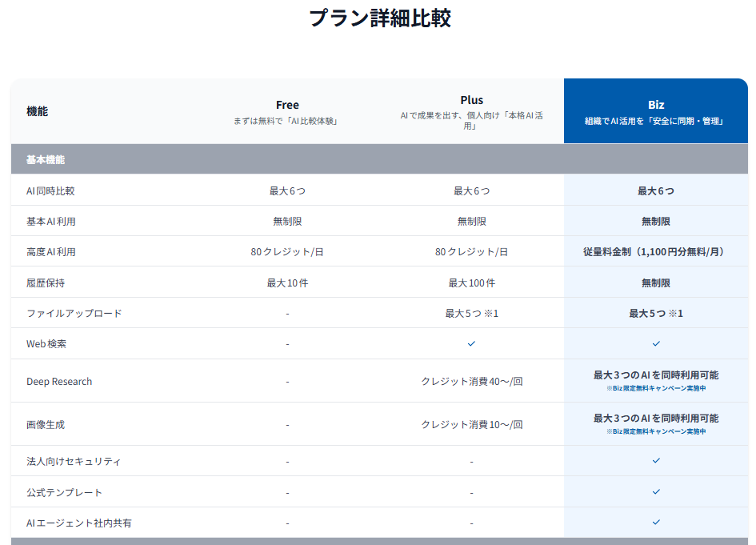Click the プラン詳細比較 page heading
This screenshot has height=545, width=756.
[379, 18]
